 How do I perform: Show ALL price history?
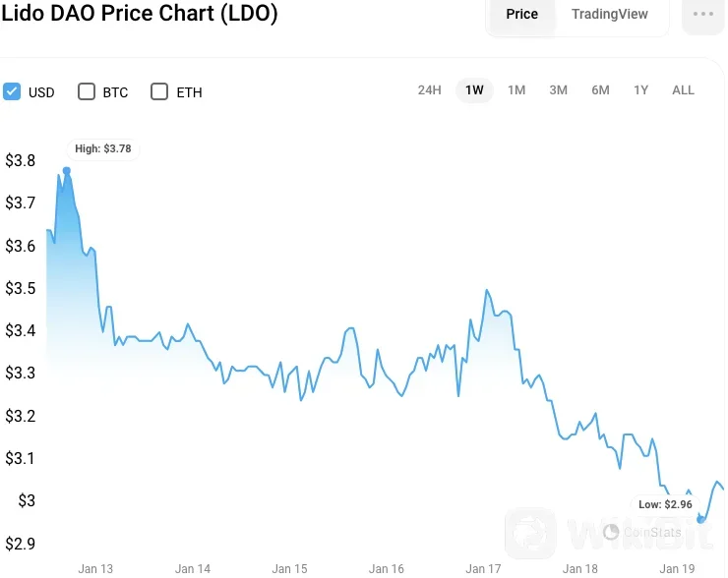[x=683, y=90]
